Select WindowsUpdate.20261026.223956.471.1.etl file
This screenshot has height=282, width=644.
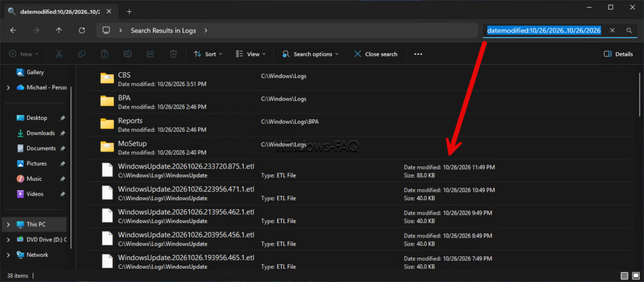[358, 193]
